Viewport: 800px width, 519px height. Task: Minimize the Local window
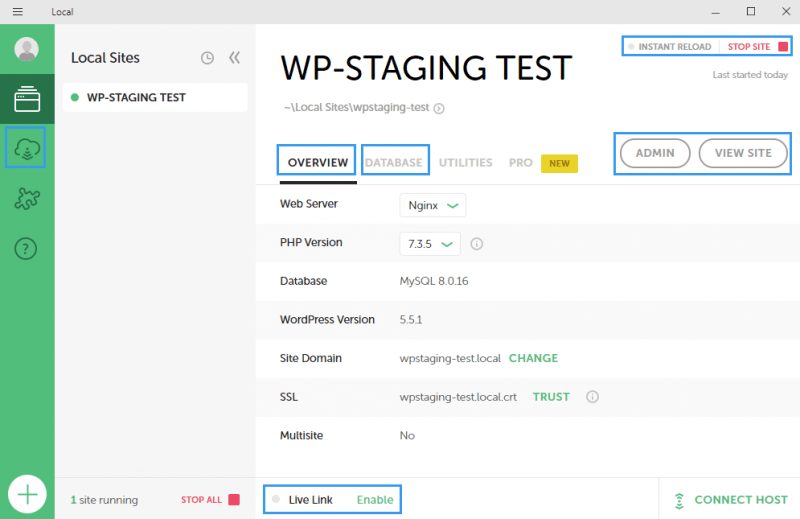click(x=715, y=12)
